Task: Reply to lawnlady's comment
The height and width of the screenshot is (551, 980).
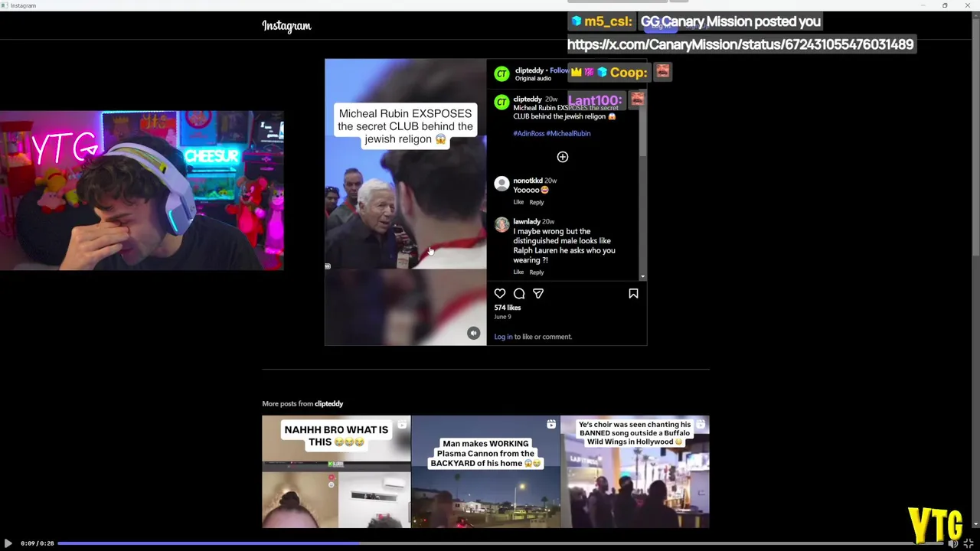Action: click(537, 272)
